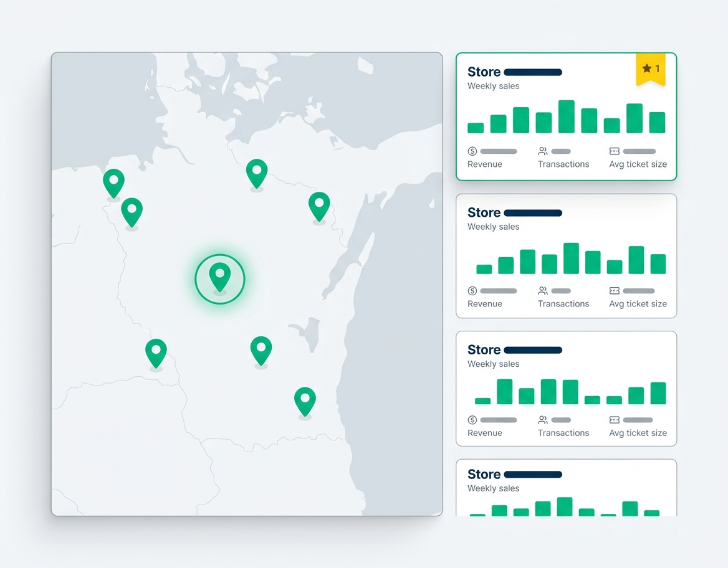Viewport: 728px width, 568px height.
Task: Click the tallest bar in the second card chart
Action: point(571,258)
